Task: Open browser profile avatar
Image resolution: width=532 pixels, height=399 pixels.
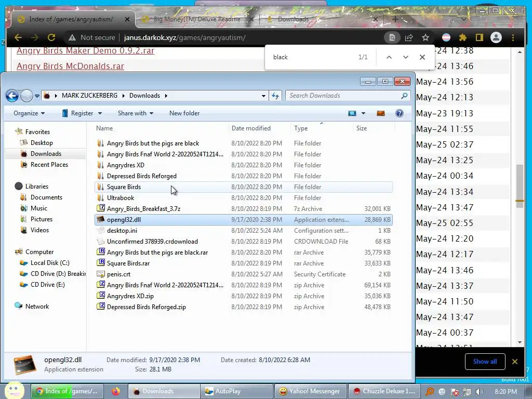Action: point(496,37)
